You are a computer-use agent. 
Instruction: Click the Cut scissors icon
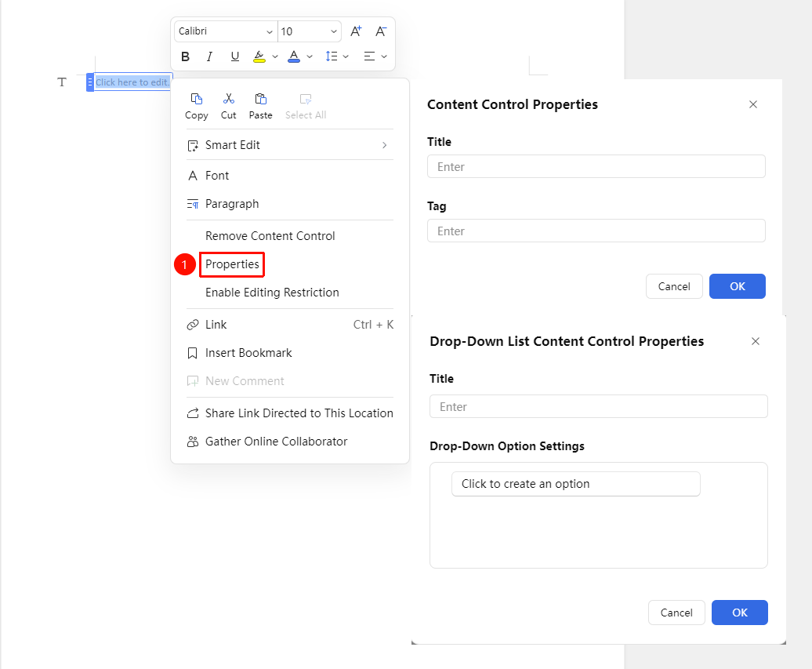click(x=228, y=99)
